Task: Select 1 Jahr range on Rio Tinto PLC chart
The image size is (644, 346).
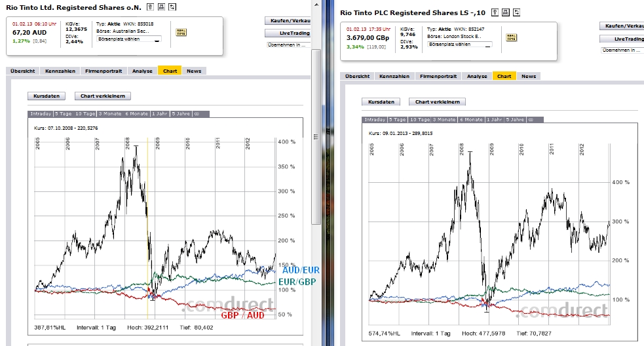Action: tap(494, 119)
